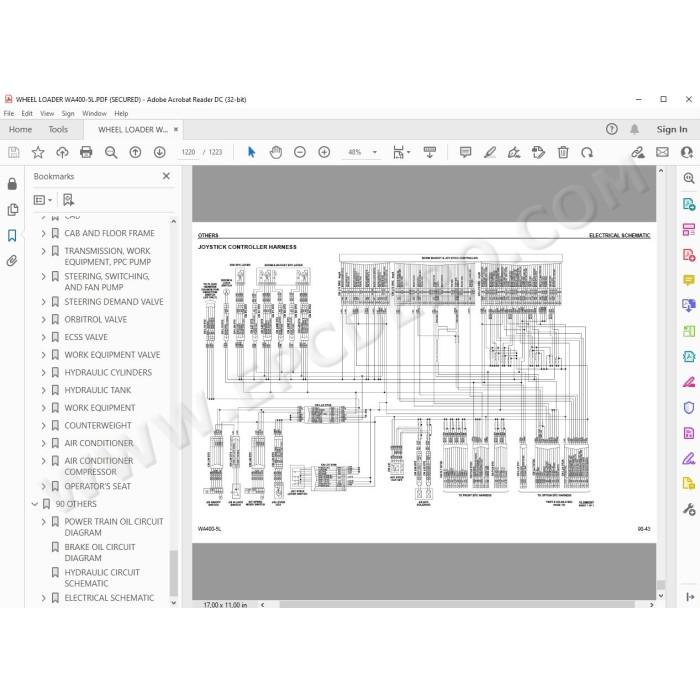Rotate the page view
700x700 pixels.
(587, 153)
